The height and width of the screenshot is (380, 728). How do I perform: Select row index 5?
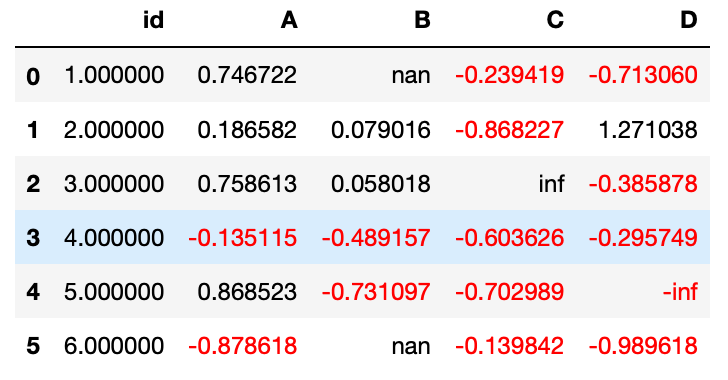33,346
